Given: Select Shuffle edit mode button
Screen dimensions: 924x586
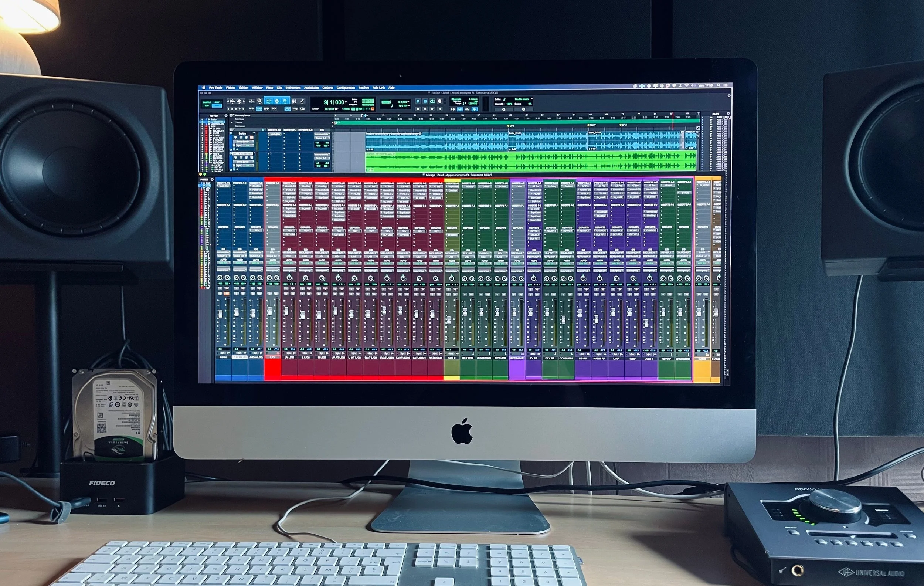Looking at the screenshot, I should [207, 102].
